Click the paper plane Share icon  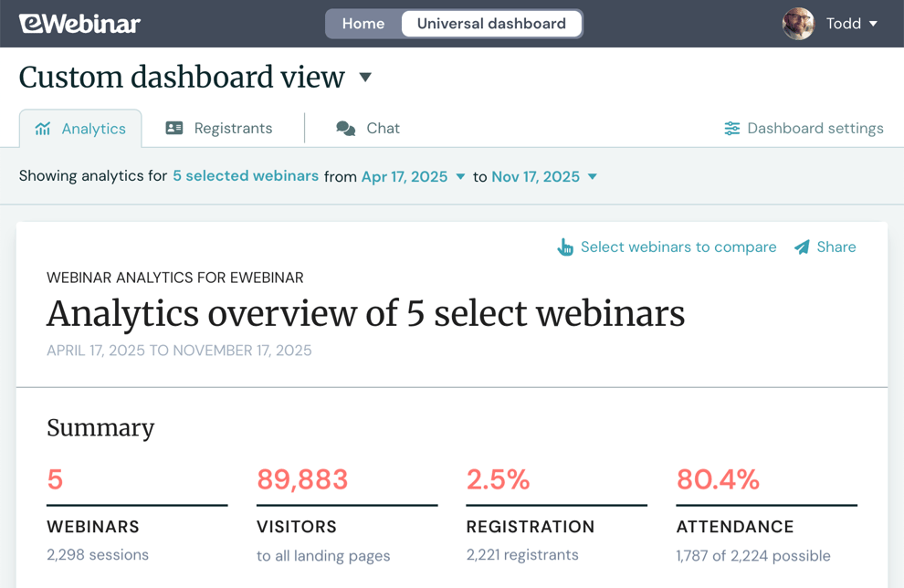(x=802, y=247)
